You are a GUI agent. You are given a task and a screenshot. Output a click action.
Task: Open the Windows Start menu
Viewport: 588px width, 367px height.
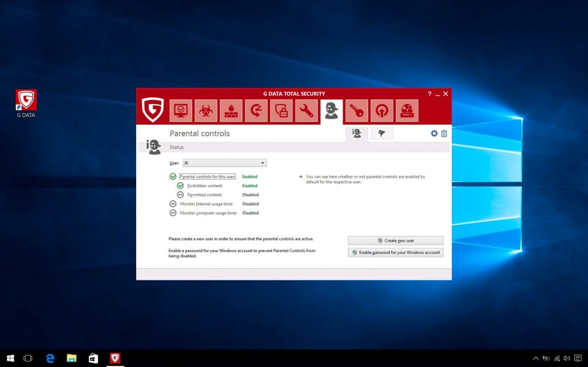point(10,358)
